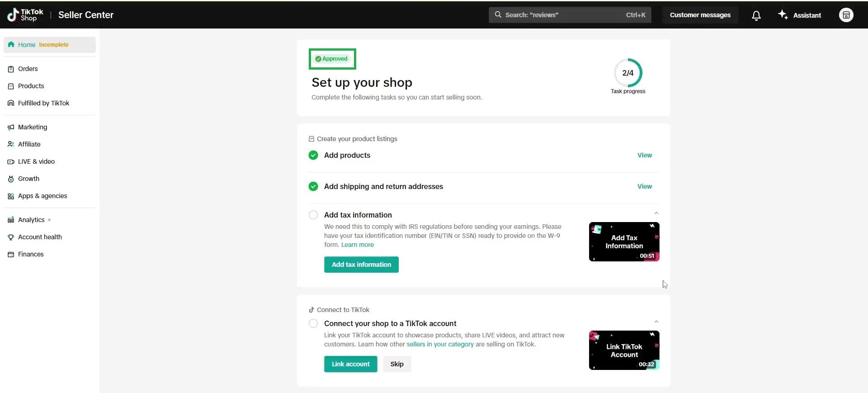This screenshot has height=393, width=868.
Task: Click the Add tax information button
Action: coord(361,265)
